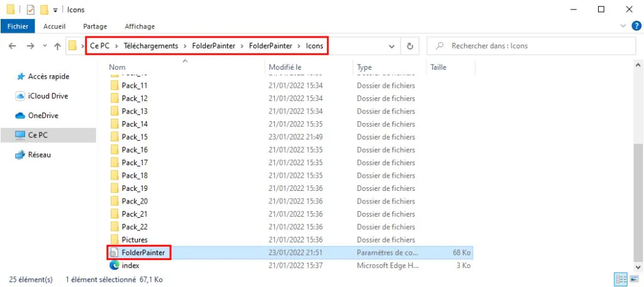The width and height of the screenshot is (644, 287).
Task: Select OneDrive in navigation pane
Action: point(36,116)
